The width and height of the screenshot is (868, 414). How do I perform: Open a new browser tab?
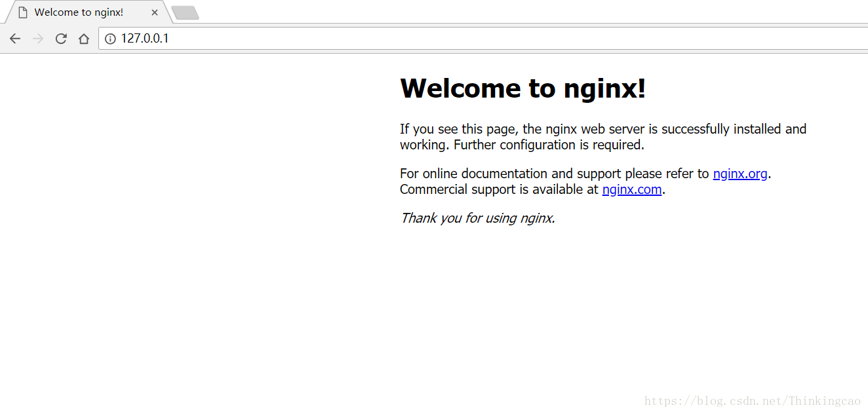[185, 13]
